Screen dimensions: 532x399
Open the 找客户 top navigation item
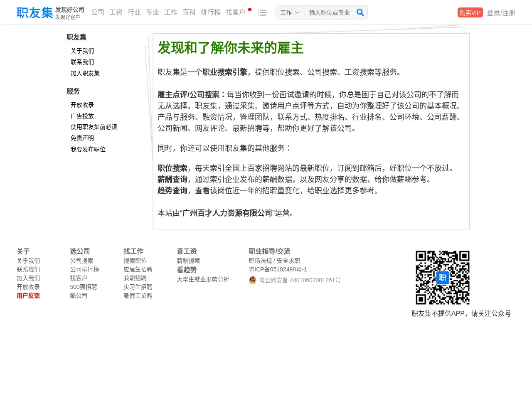[236, 12]
